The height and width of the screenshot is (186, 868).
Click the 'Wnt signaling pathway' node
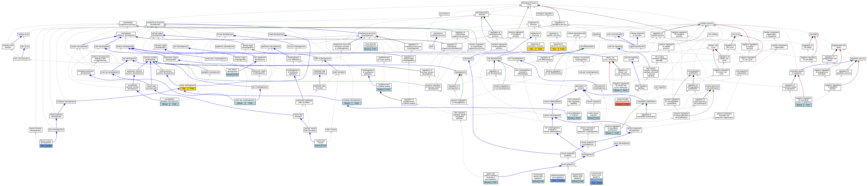[641, 87]
